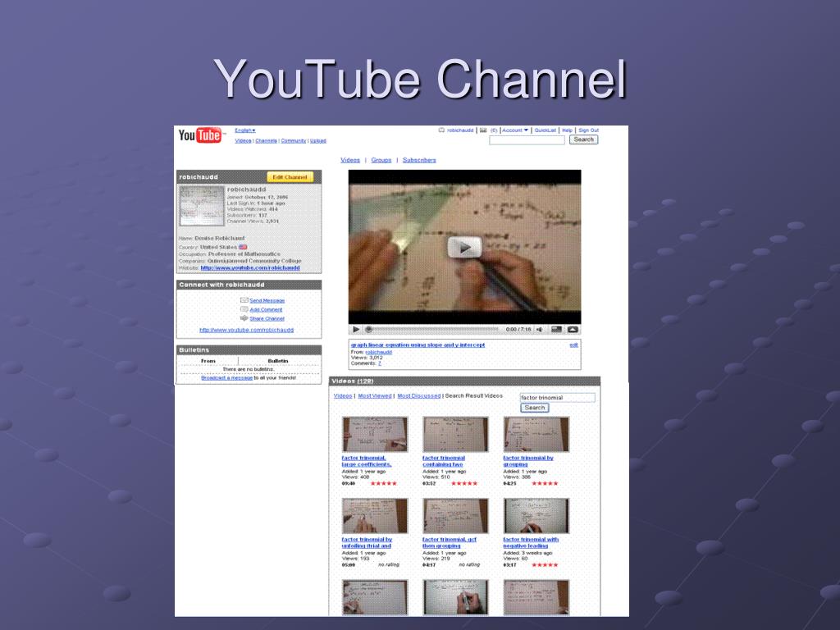Open thumbnail for factor trinomial containing two
840x630 pixels.
point(455,435)
